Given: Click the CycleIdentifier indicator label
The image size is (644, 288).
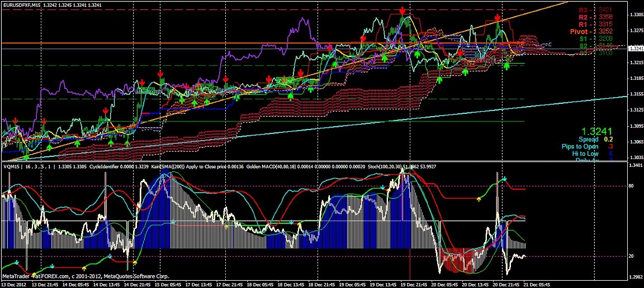Looking at the screenshot, I should pos(105,167).
